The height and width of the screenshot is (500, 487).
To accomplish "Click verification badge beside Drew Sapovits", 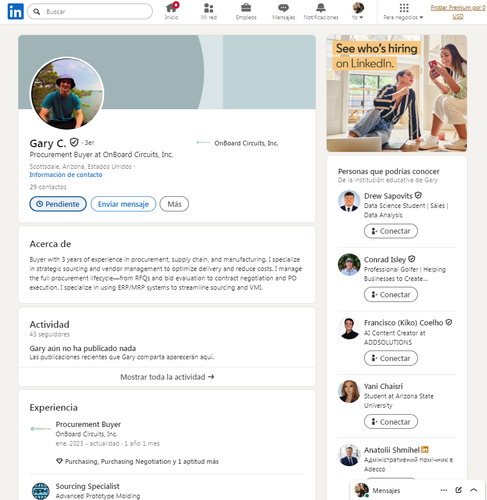I will [418, 195].
